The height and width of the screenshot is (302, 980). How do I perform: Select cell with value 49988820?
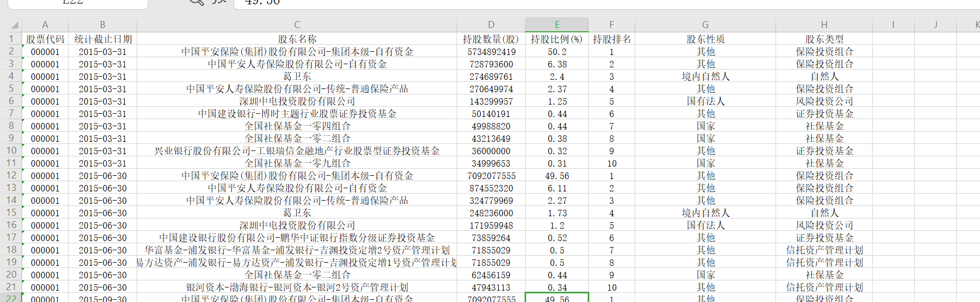[x=491, y=126]
